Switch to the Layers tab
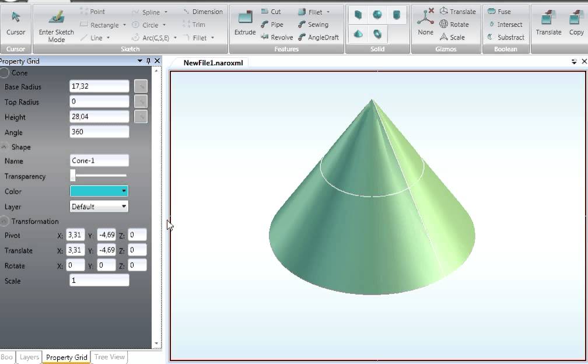588x364 pixels. click(29, 357)
